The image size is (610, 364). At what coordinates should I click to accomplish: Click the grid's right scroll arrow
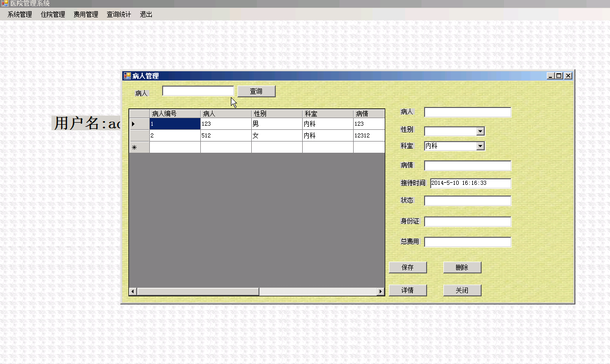click(x=381, y=291)
